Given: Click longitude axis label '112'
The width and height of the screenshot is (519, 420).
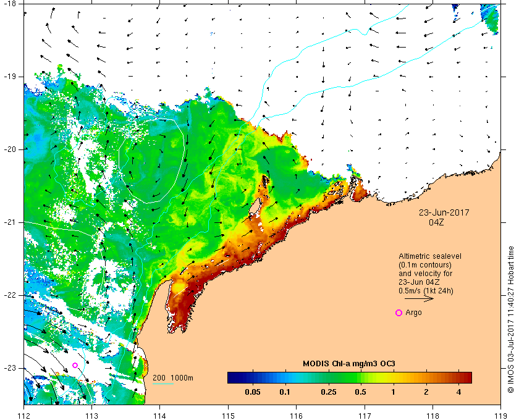Looking at the screenshot, I should pos(24,415).
